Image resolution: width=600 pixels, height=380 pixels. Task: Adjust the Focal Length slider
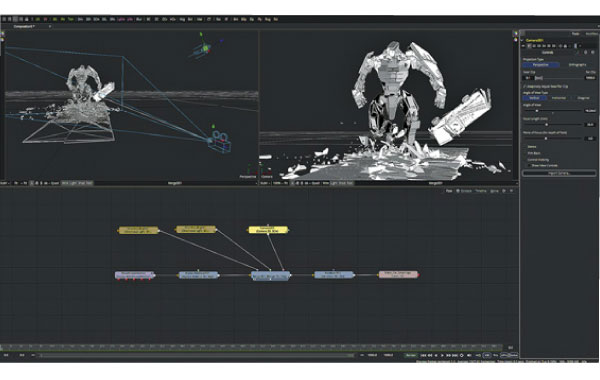point(546,124)
